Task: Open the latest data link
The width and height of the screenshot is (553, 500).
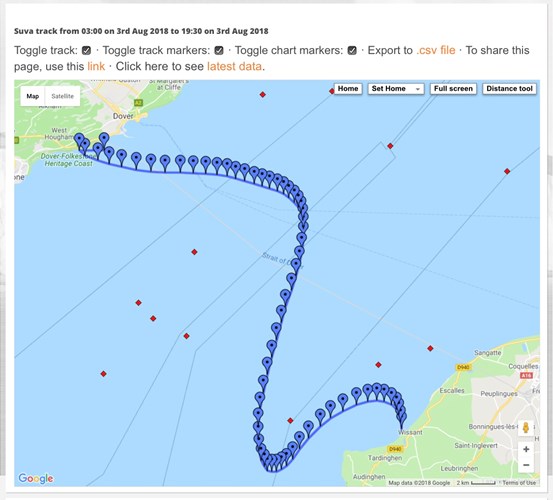Action: (235, 66)
